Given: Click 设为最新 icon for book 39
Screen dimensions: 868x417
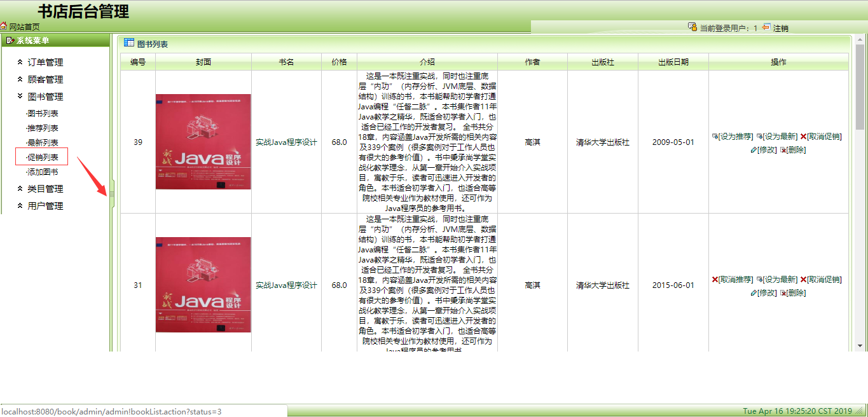Looking at the screenshot, I should 759,137.
